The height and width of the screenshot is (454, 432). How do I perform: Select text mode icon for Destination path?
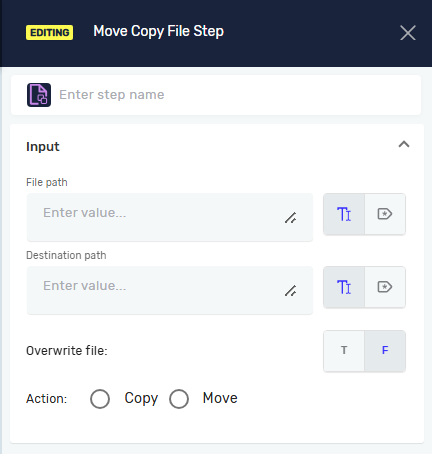coord(344,287)
